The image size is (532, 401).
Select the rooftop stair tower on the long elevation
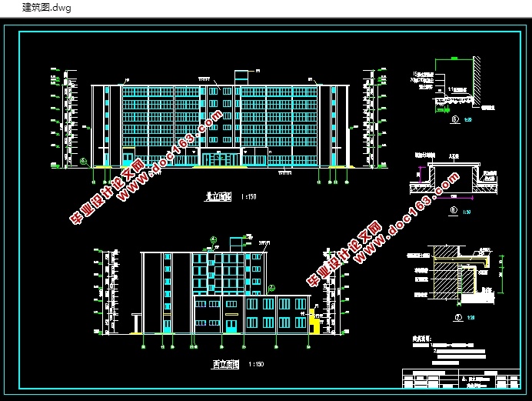click(241, 78)
